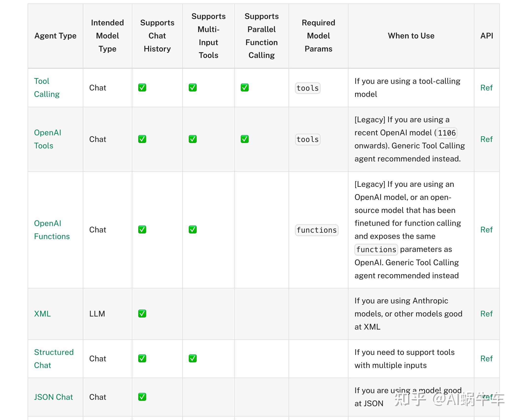Click the functions code tag in Required Params

316,230
